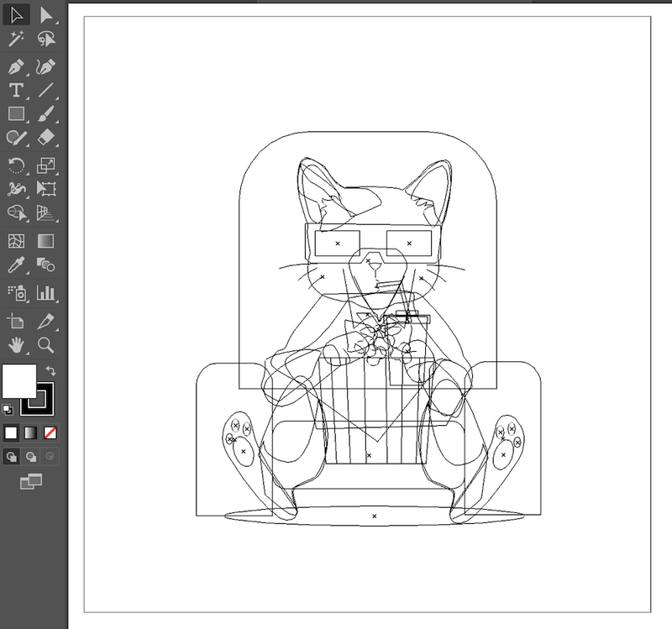Viewport: 672px width, 629px height.
Task: Select the Paintbrush tool
Action: [x=46, y=113]
